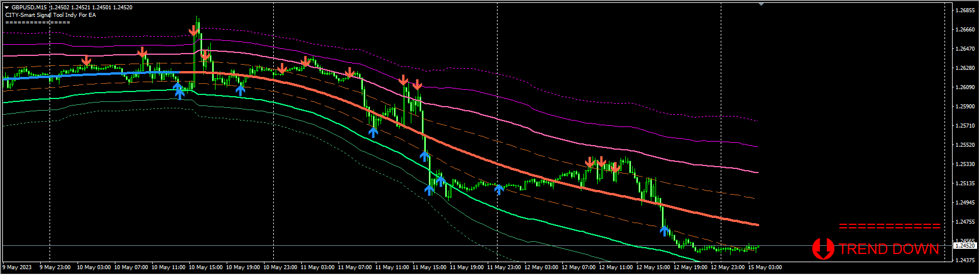980x275 pixels.
Task: Click price level 1.26280 on axis
Action: point(965,68)
